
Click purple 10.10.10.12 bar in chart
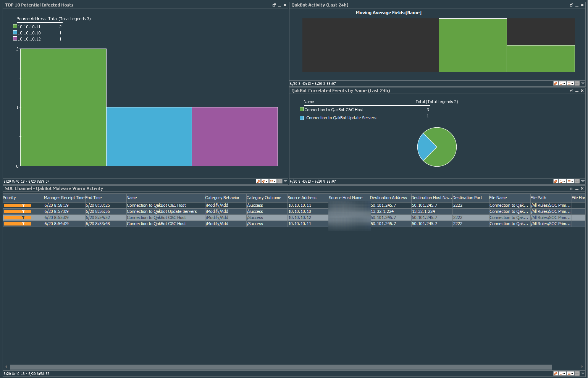(x=234, y=136)
